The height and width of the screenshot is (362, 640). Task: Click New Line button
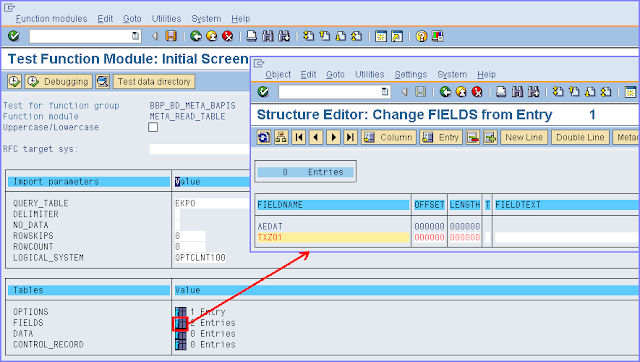(x=524, y=138)
